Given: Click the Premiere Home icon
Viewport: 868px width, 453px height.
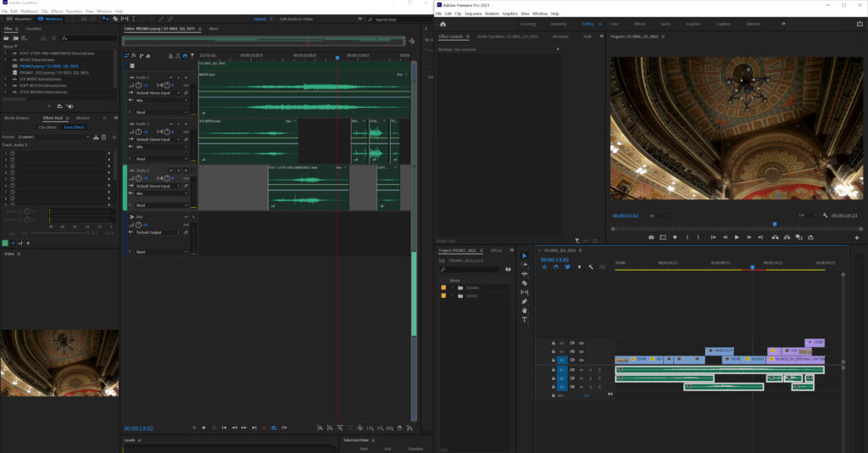Looking at the screenshot, I should (x=442, y=25).
